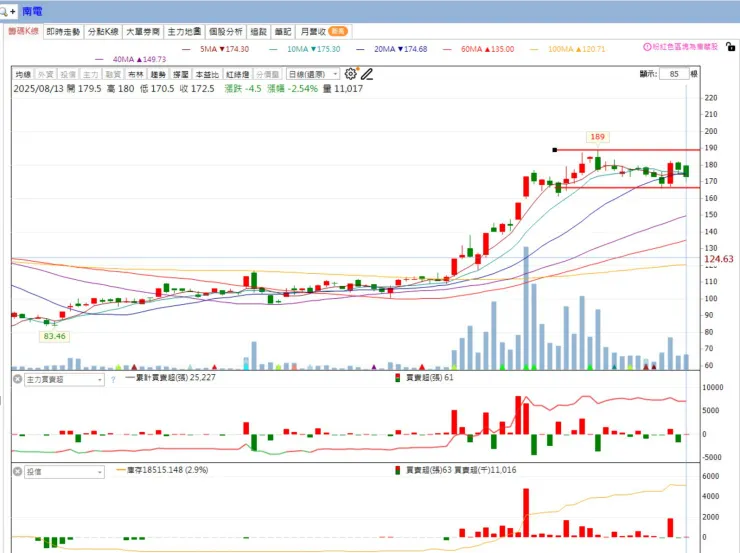
Task: Click the 124.63 price axis marker
Action: tap(718, 259)
